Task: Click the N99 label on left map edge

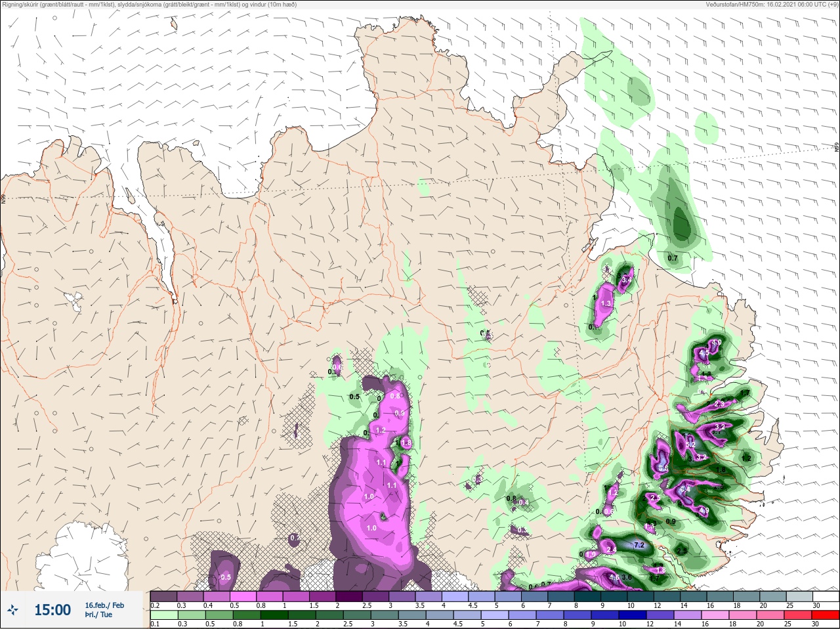Action: [3, 198]
